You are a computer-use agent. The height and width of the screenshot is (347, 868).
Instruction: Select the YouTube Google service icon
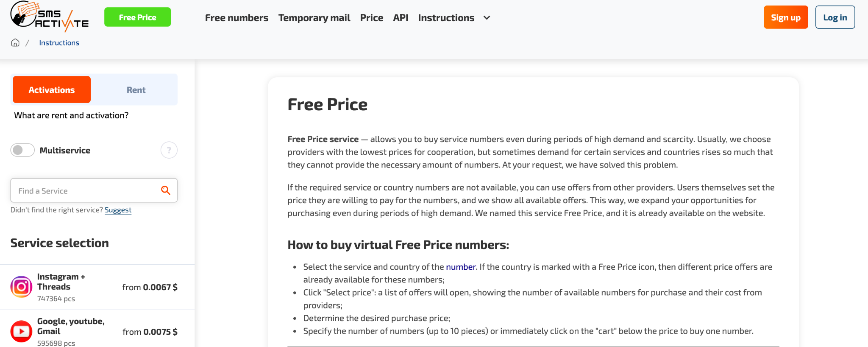click(x=21, y=331)
